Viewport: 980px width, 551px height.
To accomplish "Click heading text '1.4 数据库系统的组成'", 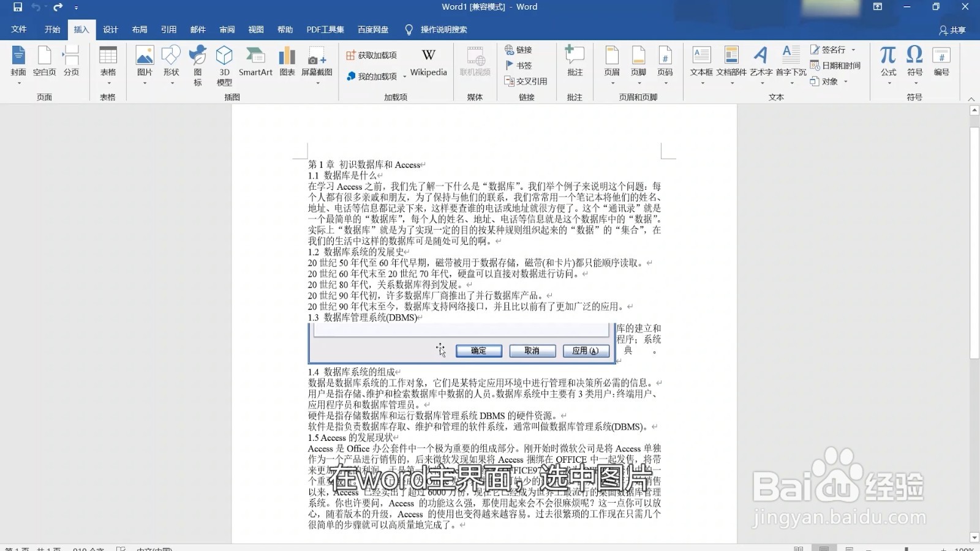I will 352,372.
